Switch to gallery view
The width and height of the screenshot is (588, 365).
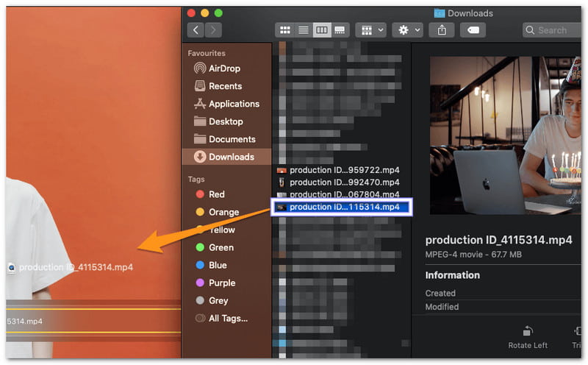click(340, 30)
